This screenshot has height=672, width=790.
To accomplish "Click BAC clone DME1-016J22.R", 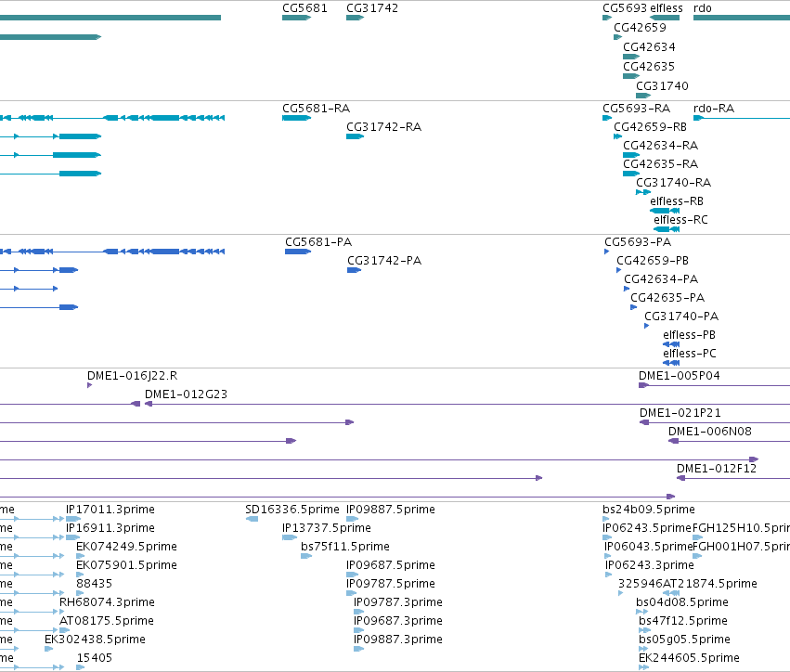I will coord(132,376).
